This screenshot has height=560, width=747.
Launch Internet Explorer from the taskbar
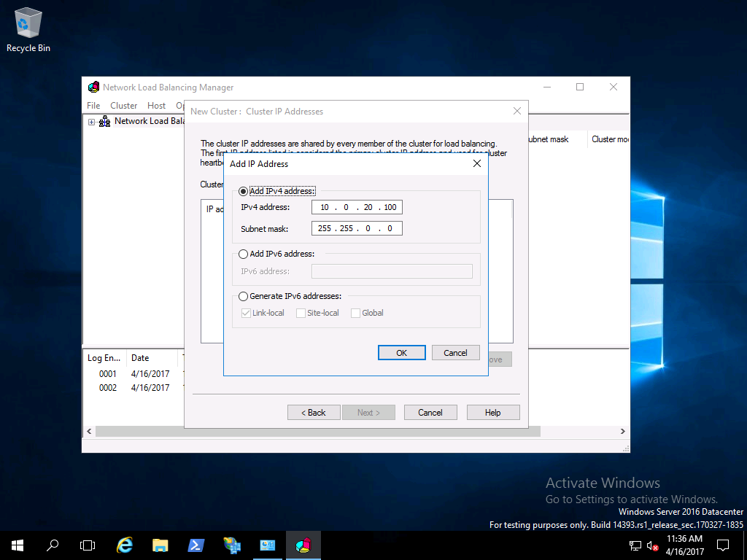(x=125, y=545)
